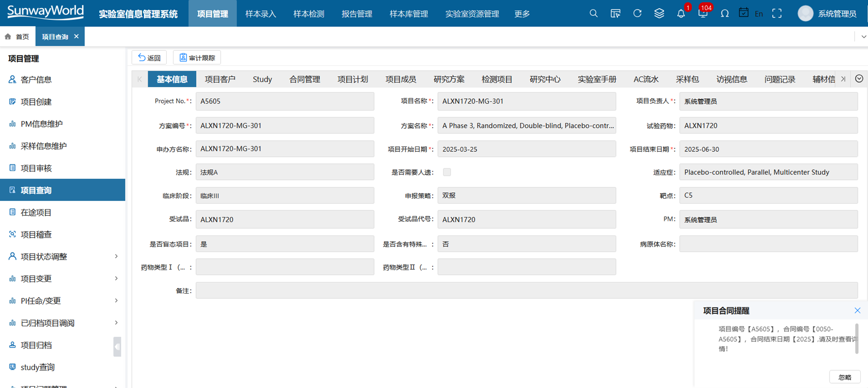868x388 pixels.
Task: Open the monitor icon showing 104 messages
Action: point(703,13)
